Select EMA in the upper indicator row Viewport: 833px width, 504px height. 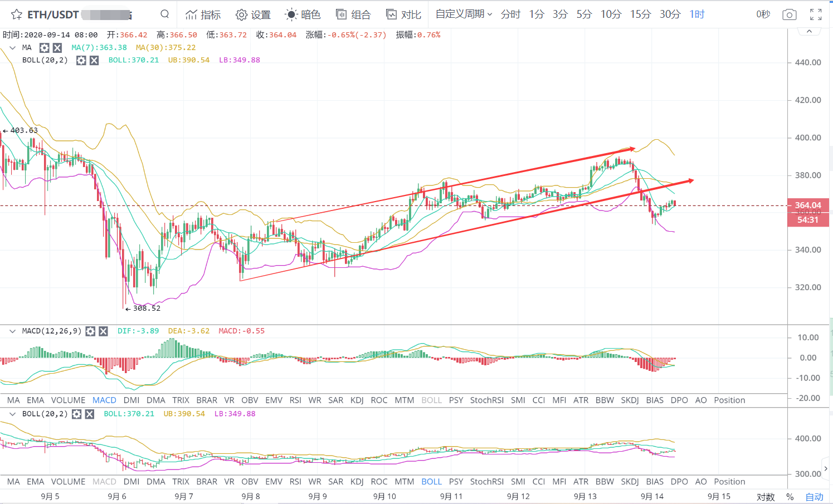pos(35,400)
